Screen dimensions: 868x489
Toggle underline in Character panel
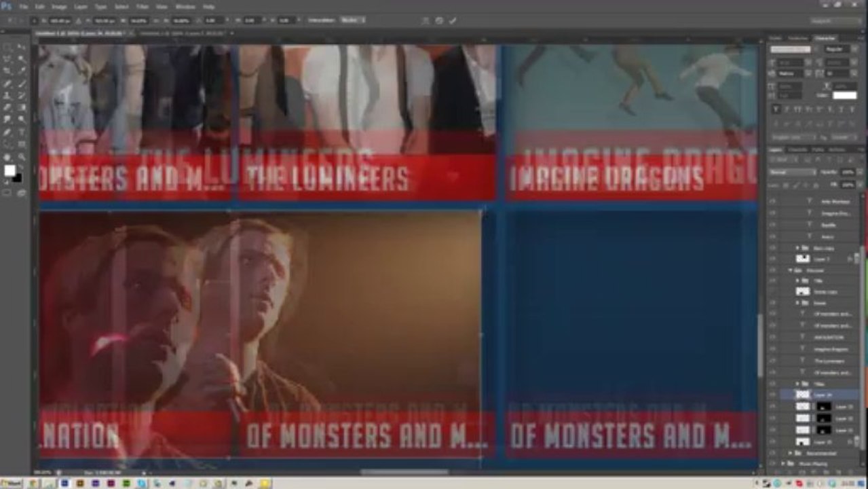pos(842,109)
